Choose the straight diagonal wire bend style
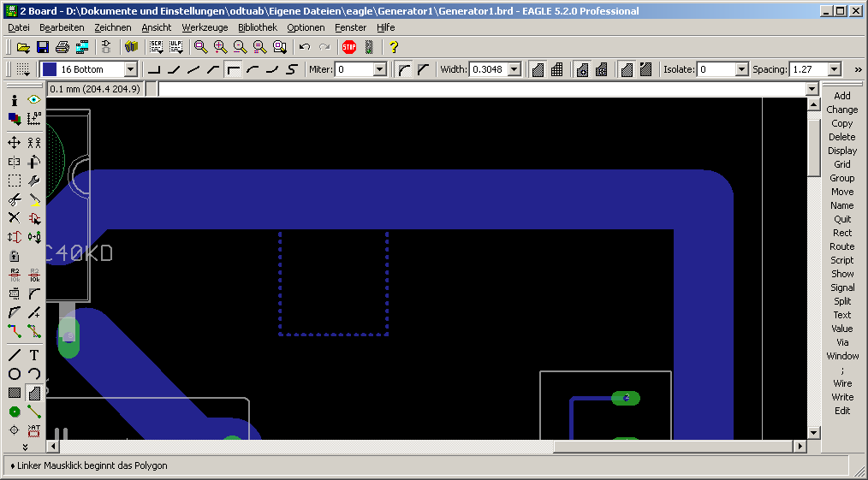Image resolution: width=868 pixels, height=480 pixels. 193,69
